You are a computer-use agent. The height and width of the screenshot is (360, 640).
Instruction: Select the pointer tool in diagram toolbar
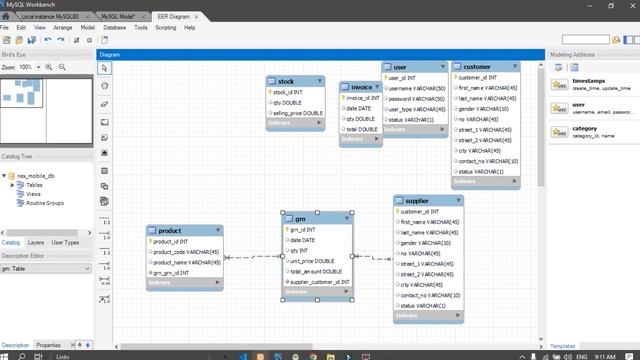point(104,68)
